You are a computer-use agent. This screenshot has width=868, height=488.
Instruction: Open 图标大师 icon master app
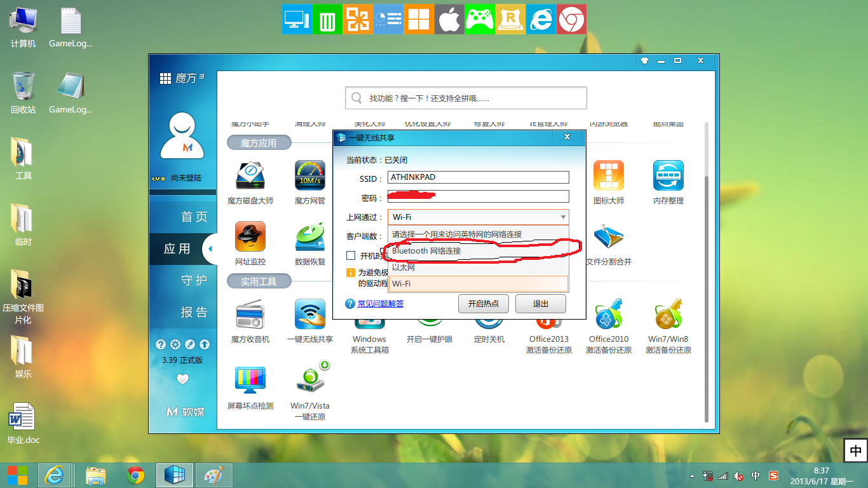pos(609,175)
